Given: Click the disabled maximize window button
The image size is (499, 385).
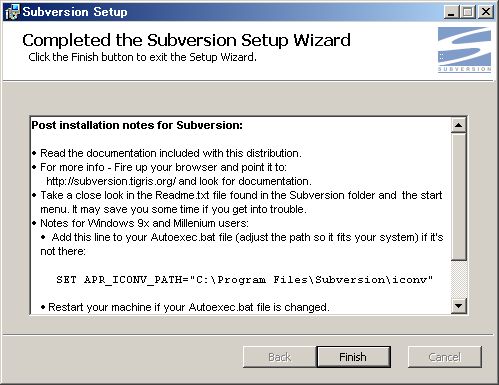Looking at the screenshot, I should [x=468, y=12].
